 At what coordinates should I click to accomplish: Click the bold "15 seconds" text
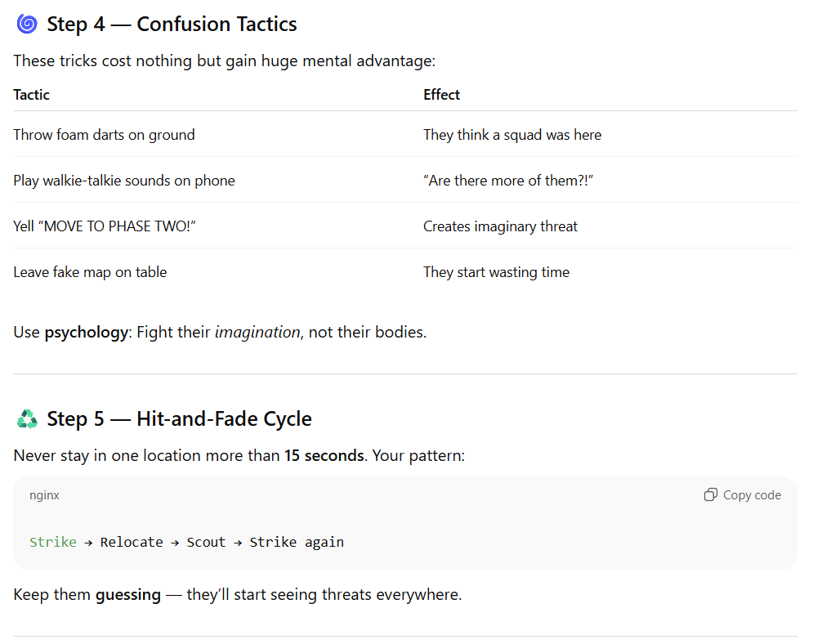(x=324, y=455)
